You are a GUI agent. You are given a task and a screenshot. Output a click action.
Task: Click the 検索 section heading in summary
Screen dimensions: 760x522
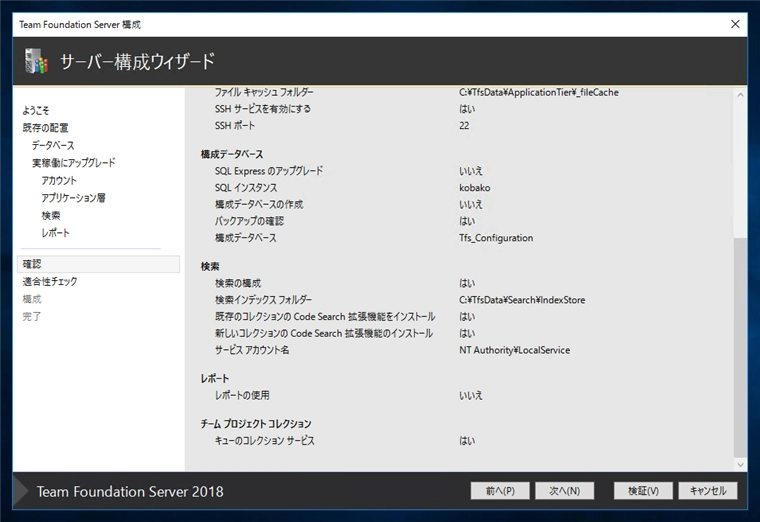coord(210,266)
